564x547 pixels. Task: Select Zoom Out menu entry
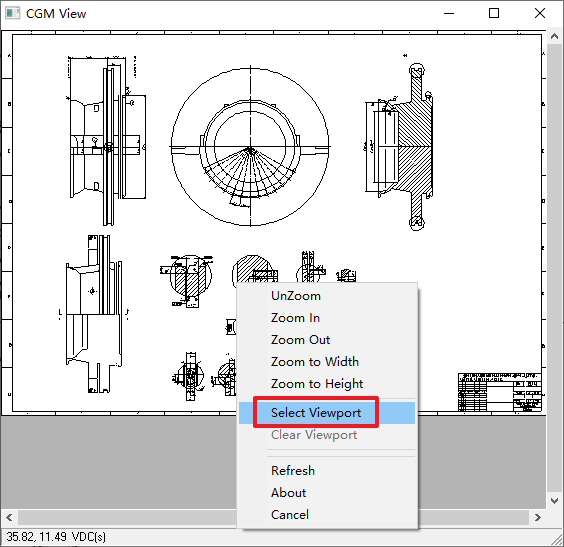tap(327, 340)
